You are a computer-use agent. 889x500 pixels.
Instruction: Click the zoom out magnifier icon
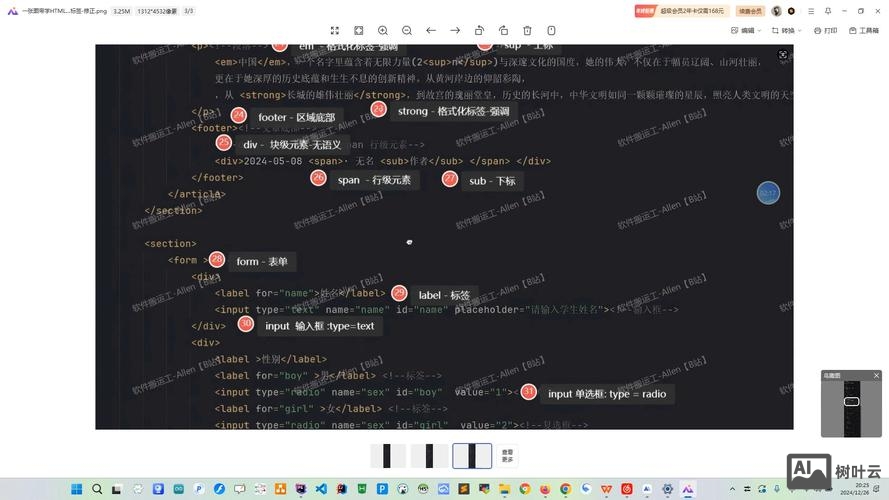pos(407,31)
